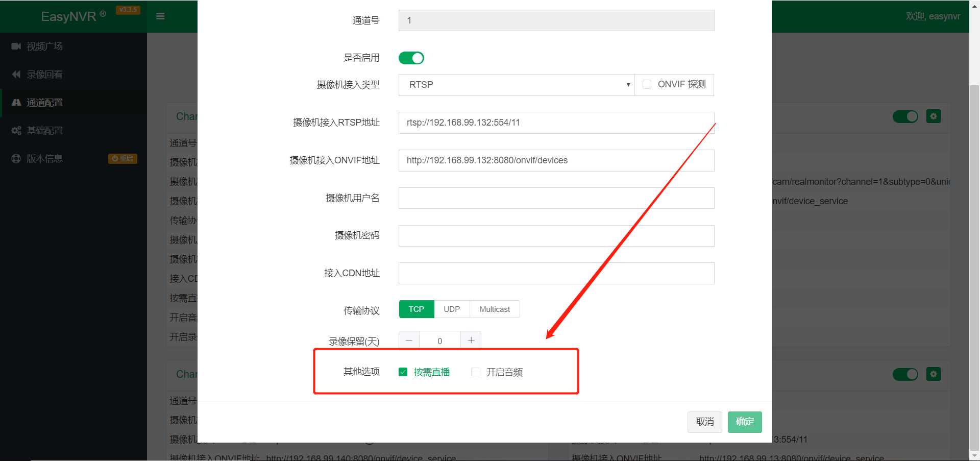Toggle the second channel's enable switch
980x461 pixels.
[905, 374]
